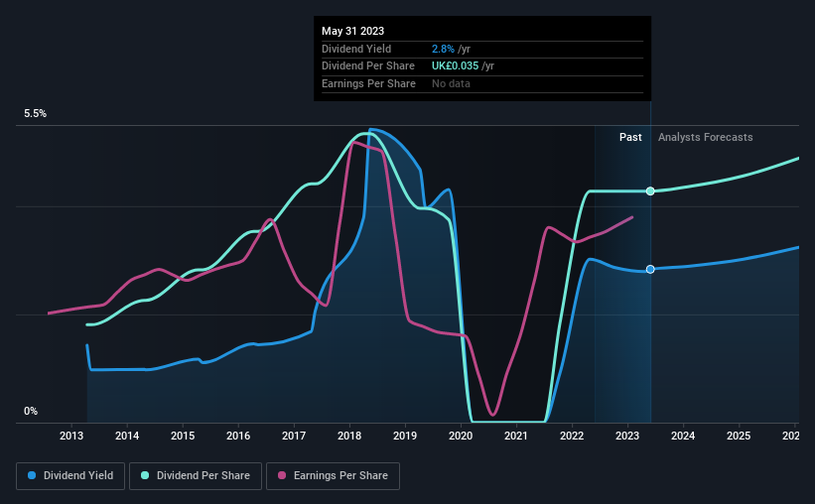Click the Past region label

coord(630,137)
